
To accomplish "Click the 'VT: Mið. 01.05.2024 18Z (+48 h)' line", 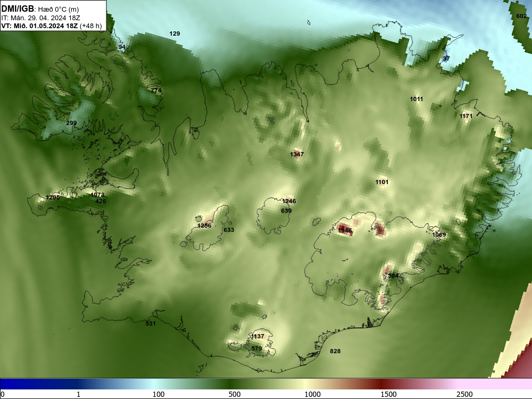I will coord(52,26).
